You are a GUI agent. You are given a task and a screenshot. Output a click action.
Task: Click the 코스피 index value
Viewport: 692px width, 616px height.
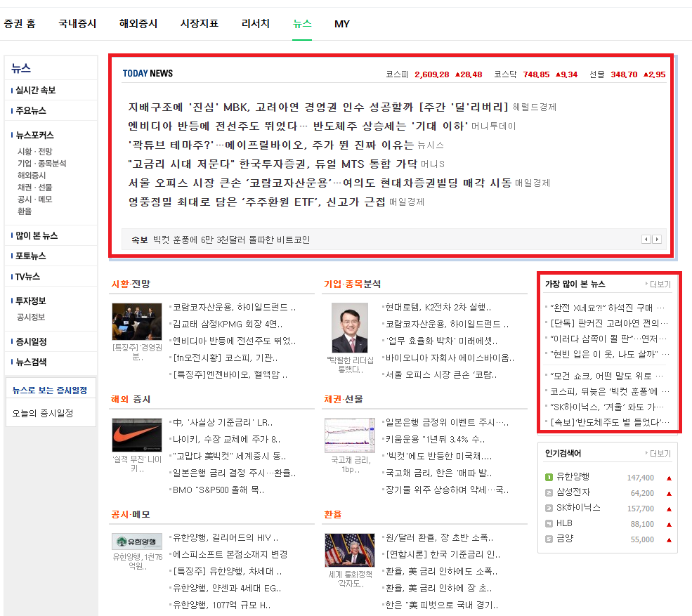(x=431, y=74)
